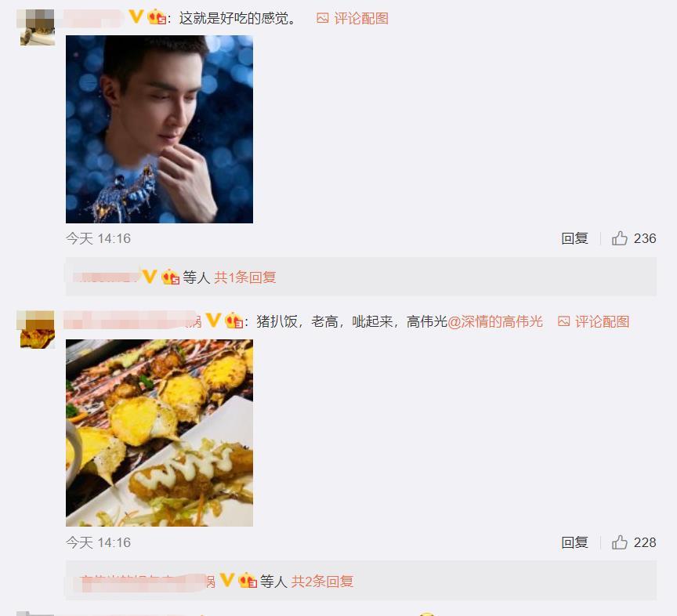Click membership crown badge on first commenter
677x616 pixels.
click(x=157, y=18)
